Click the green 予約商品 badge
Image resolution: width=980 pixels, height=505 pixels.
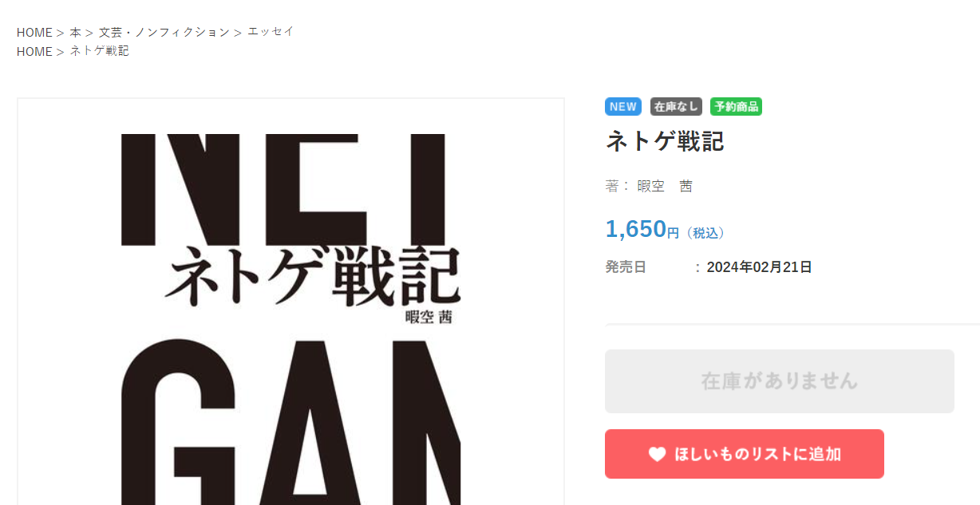[x=736, y=106]
